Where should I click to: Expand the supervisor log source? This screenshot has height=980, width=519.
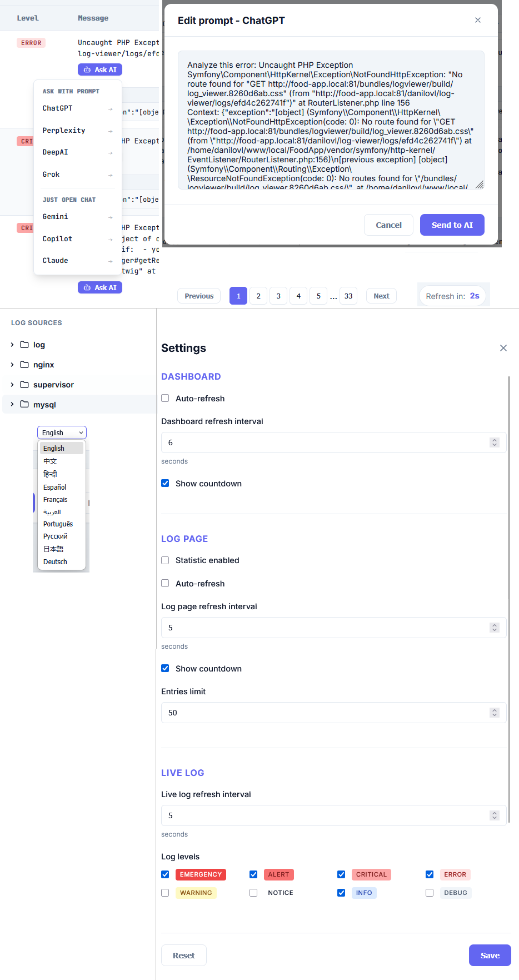12,385
